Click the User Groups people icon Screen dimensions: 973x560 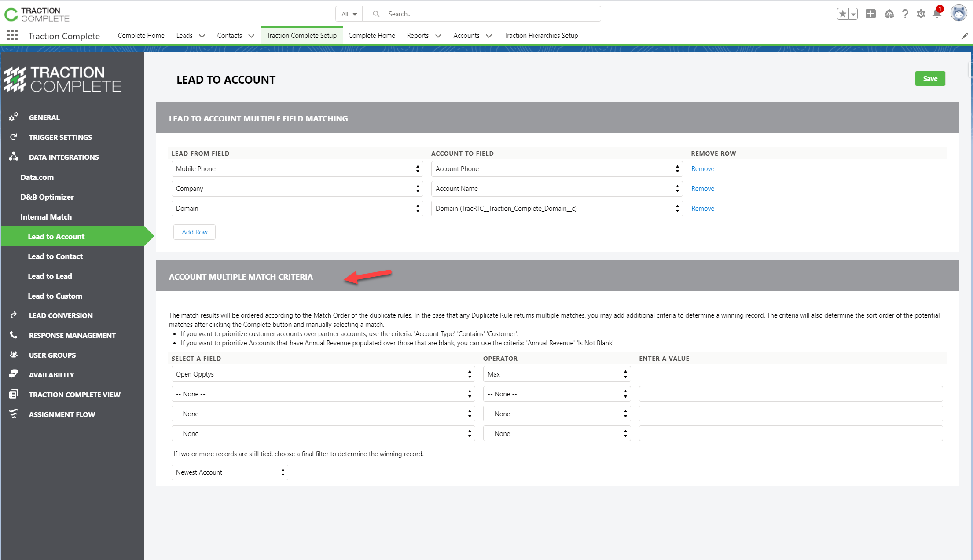14,355
